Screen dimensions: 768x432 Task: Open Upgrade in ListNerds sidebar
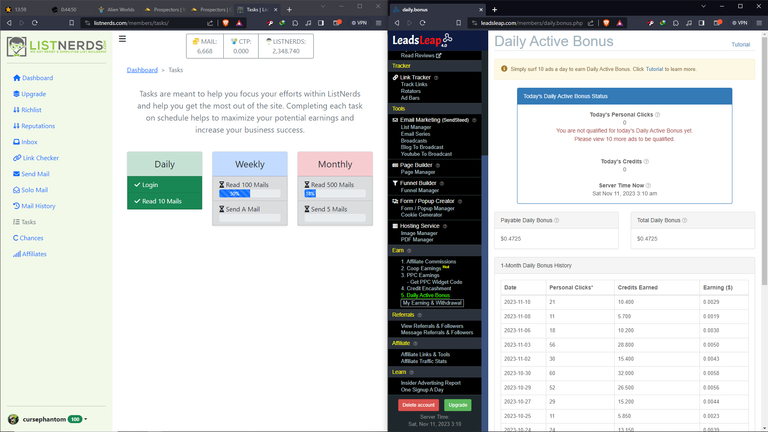click(x=29, y=94)
